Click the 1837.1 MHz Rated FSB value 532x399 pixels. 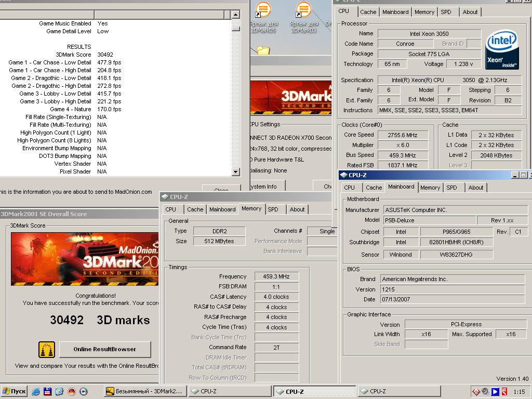[x=403, y=165]
